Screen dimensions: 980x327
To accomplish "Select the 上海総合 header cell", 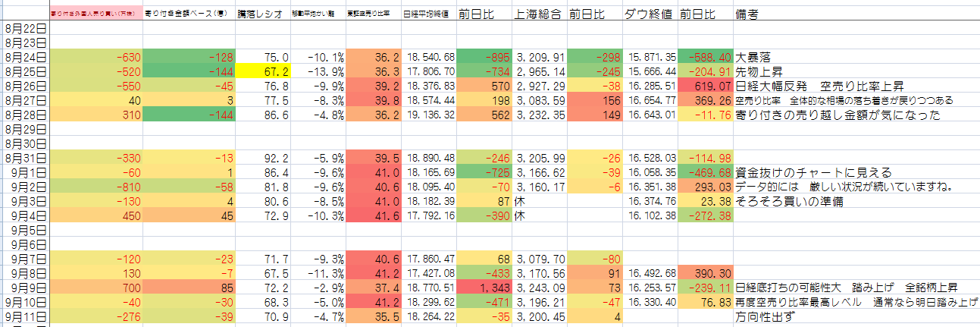I will point(538,14).
